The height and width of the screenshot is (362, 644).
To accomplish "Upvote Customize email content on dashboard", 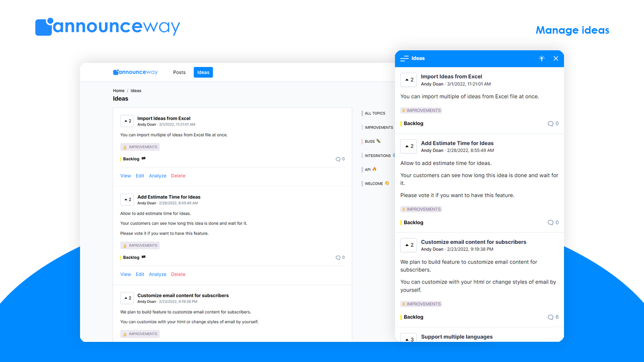I will [127, 298].
